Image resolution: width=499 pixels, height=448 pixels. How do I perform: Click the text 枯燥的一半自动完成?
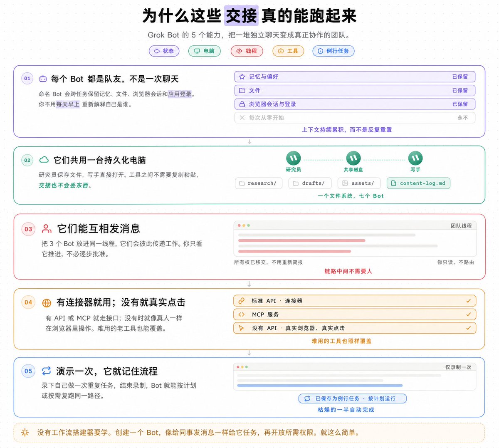click(x=346, y=410)
